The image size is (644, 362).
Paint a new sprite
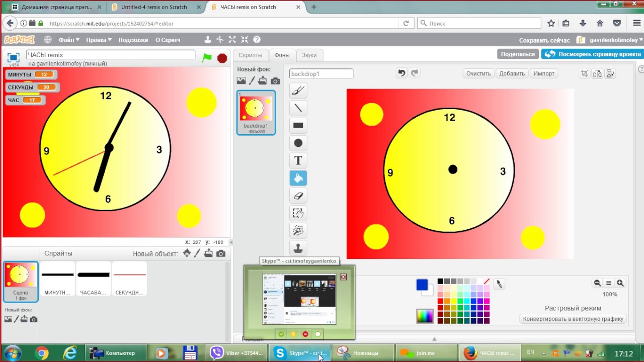click(x=197, y=253)
